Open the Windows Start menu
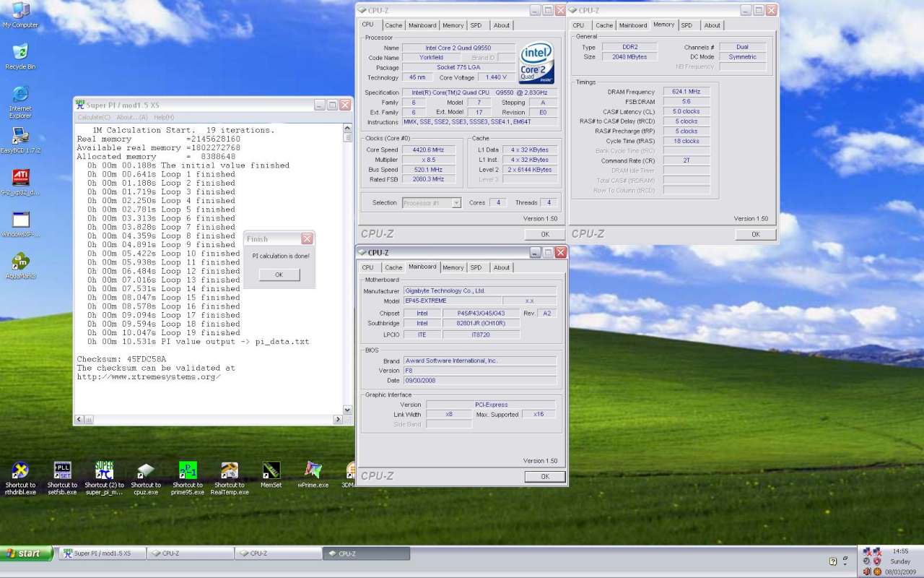The width and height of the screenshot is (924, 578). (27, 553)
